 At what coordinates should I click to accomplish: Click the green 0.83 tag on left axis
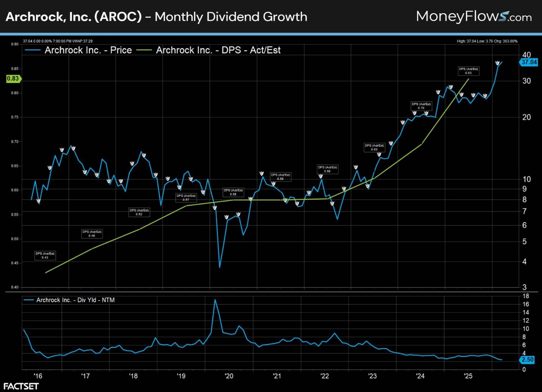pos(13,79)
